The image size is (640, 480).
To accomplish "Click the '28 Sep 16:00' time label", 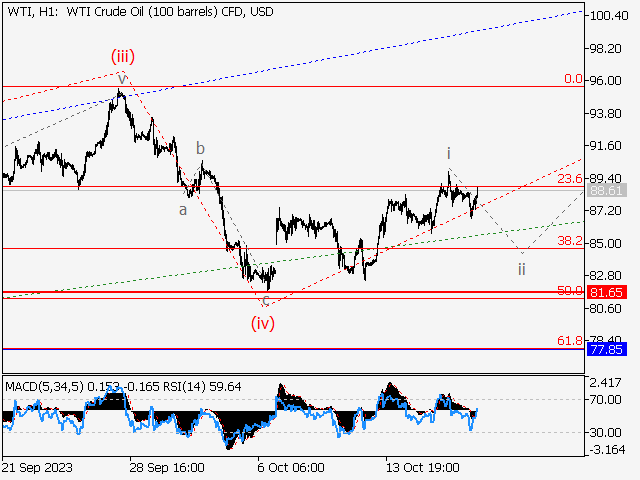I will [167, 467].
